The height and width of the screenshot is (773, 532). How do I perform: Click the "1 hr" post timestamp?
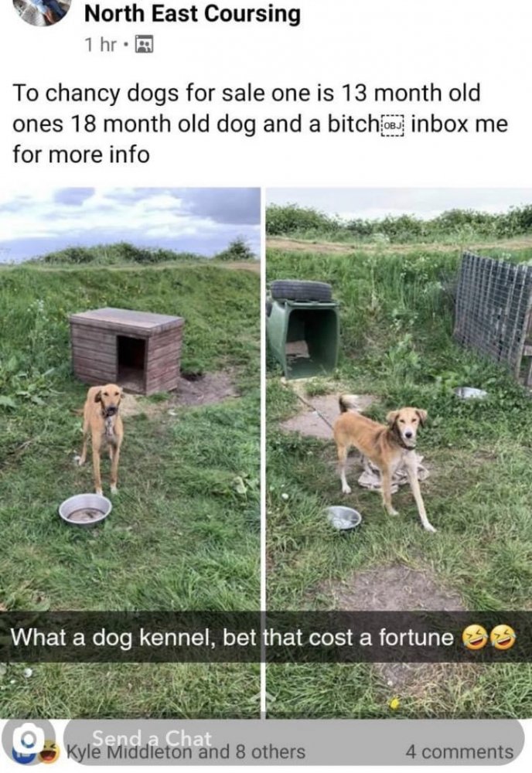(101, 45)
